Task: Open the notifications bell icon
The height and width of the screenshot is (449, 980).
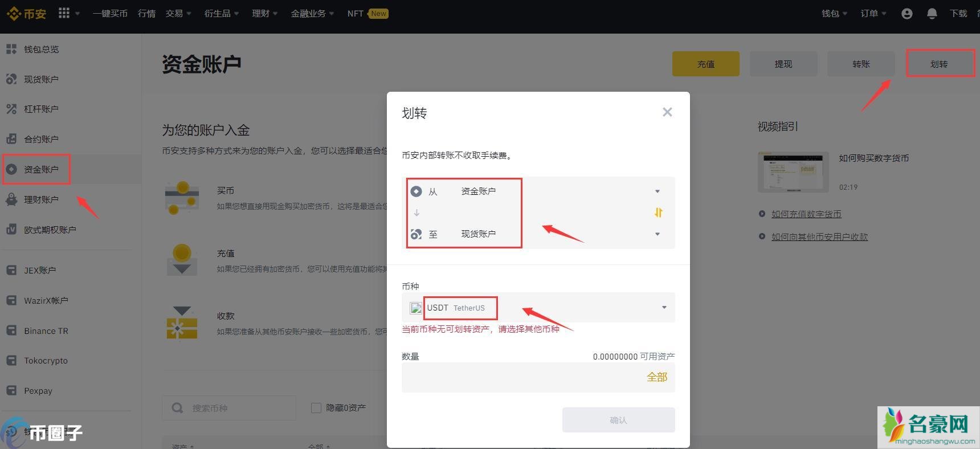Action: (932, 14)
